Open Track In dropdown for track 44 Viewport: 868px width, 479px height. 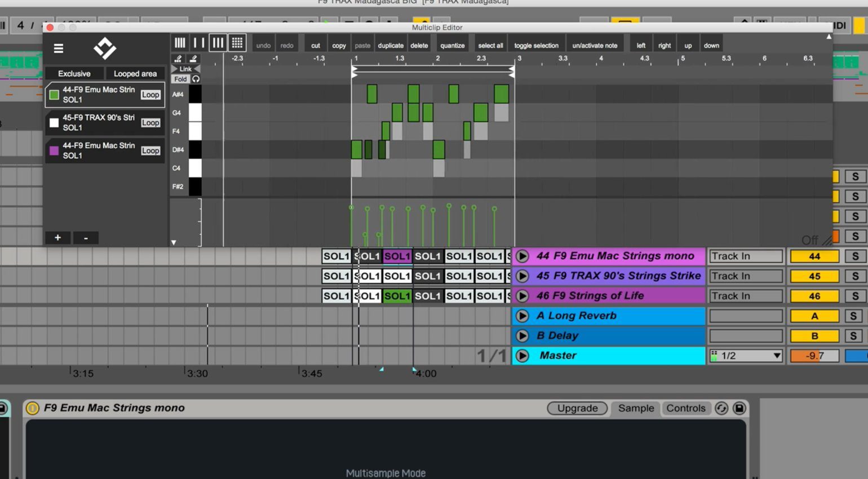(x=746, y=256)
